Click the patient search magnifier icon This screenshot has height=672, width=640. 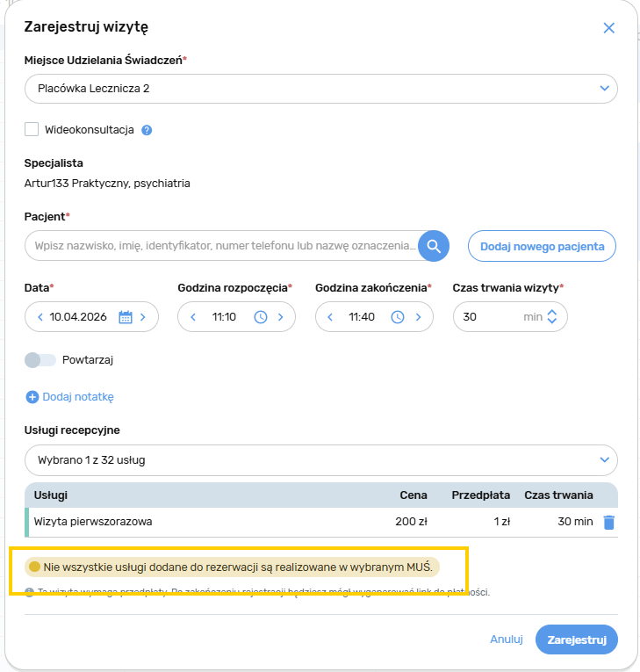pyautogui.click(x=434, y=246)
